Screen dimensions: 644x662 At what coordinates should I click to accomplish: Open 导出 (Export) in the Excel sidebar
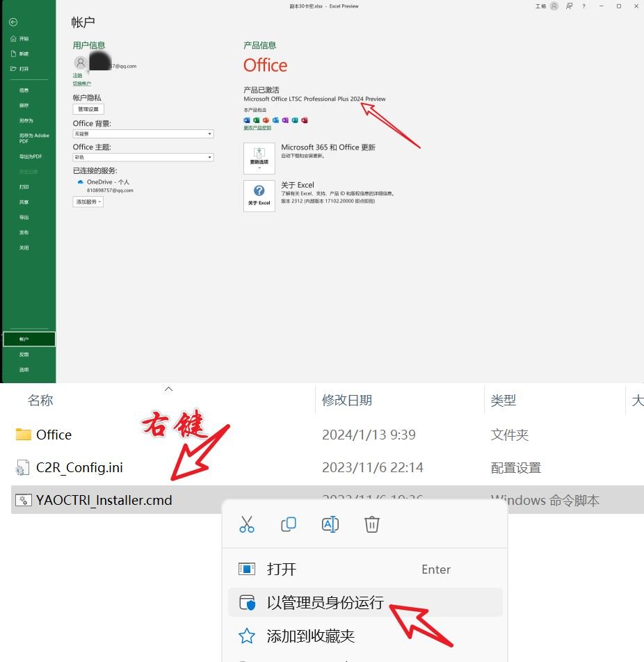(x=24, y=218)
